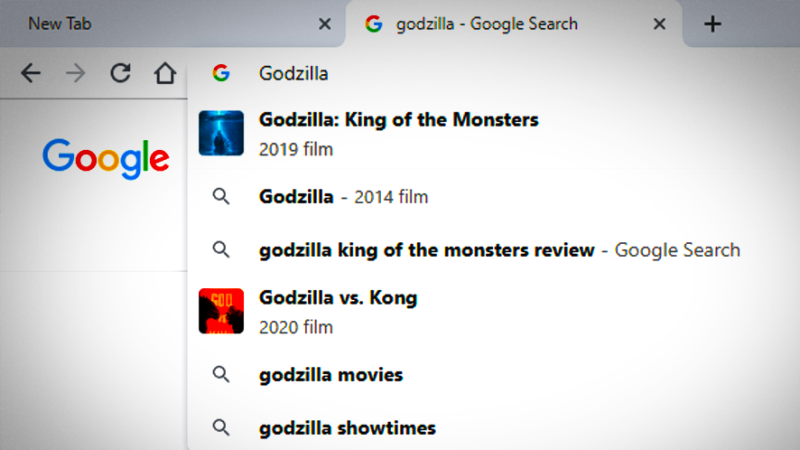Reload the page with the refresh icon
The height and width of the screenshot is (450, 800).
click(x=120, y=73)
